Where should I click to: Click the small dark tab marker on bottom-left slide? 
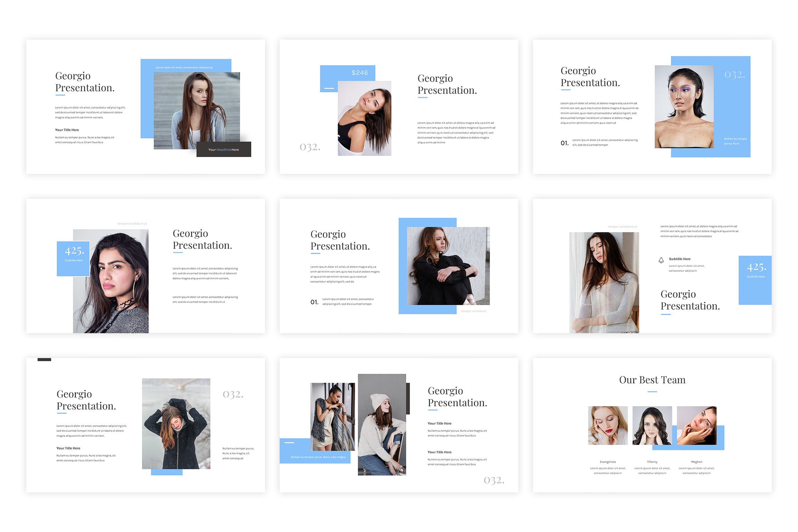(44, 360)
